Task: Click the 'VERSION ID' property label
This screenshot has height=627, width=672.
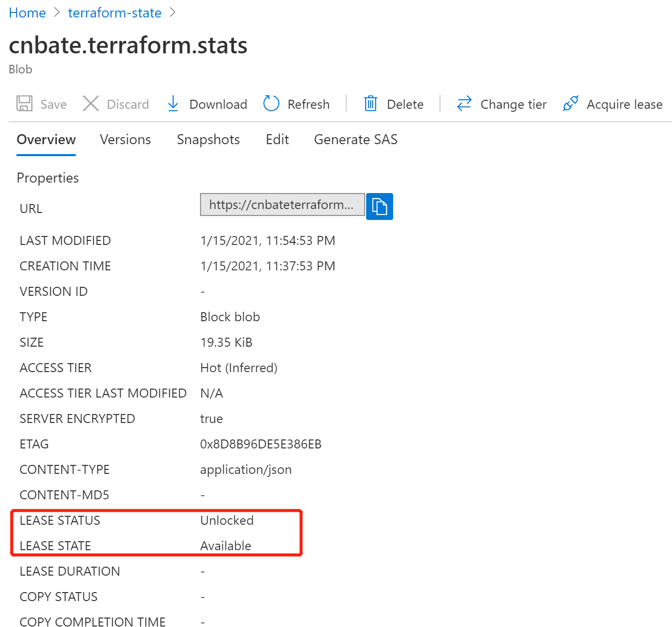Action: point(54,292)
